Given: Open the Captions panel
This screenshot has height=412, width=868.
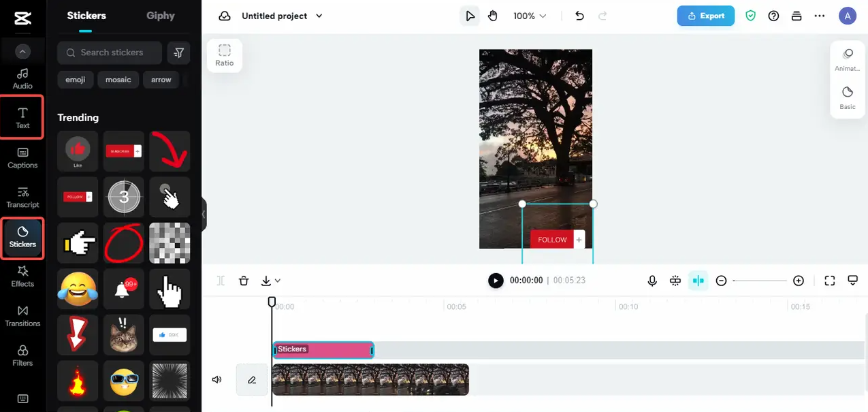Looking at the screenshot, I should 22,158.
